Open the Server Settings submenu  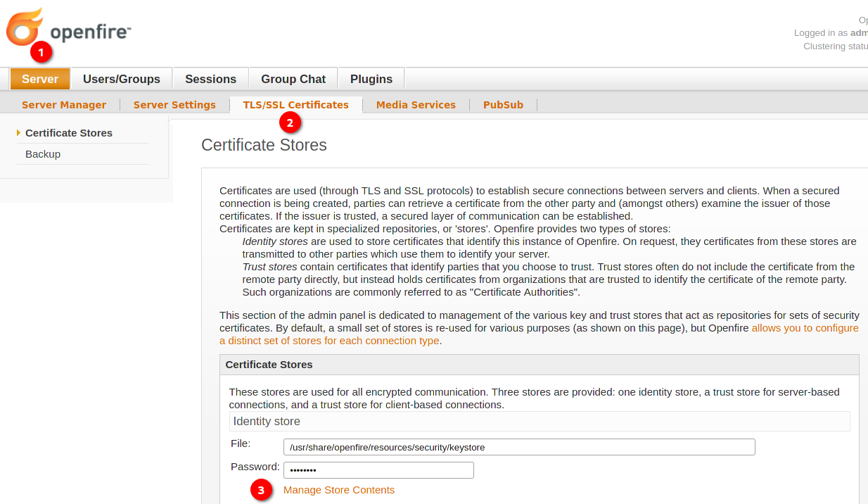174,105
